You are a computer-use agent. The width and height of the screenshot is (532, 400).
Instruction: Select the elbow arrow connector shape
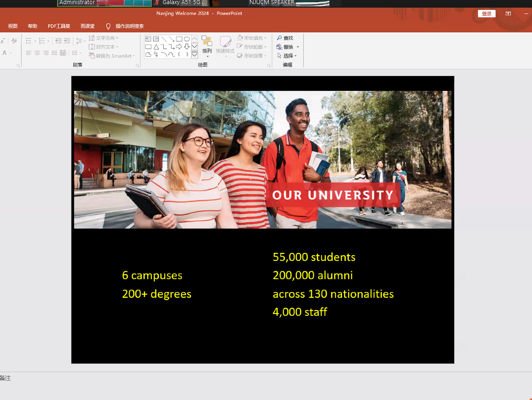point(171,46)
